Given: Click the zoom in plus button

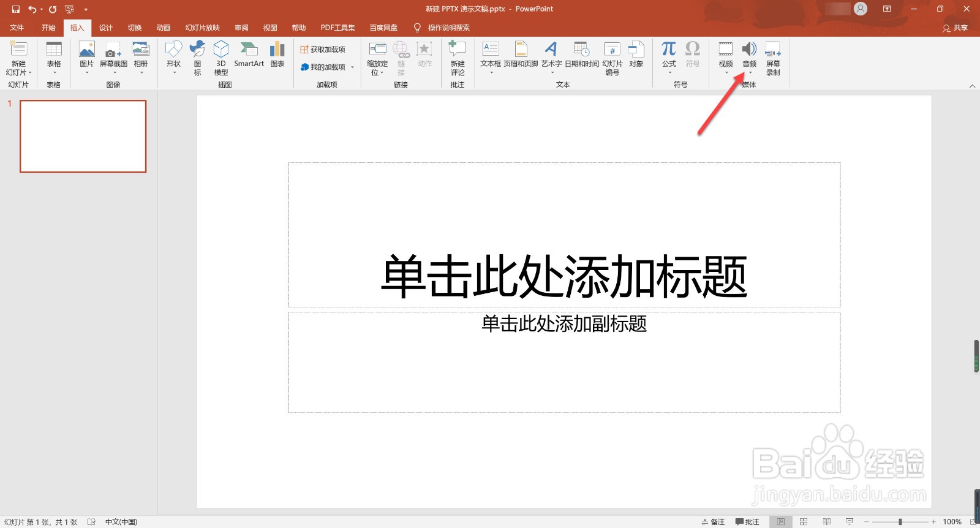Looking at the screenshot, I should click(933, 522).
